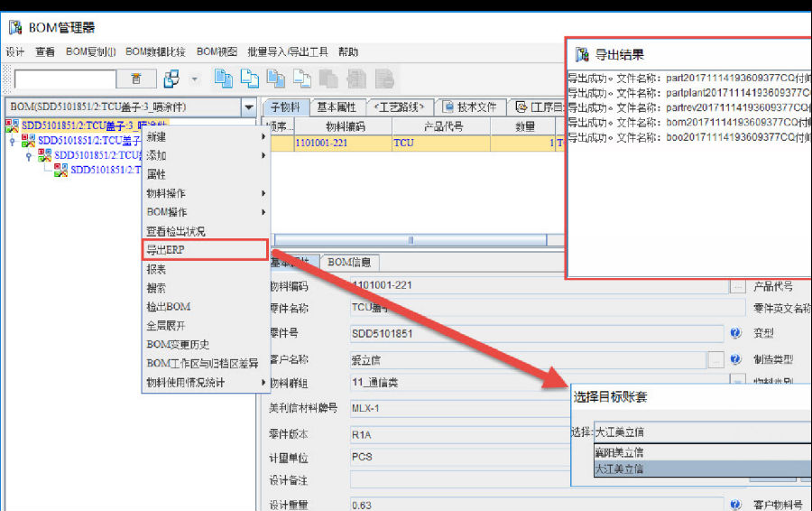Open the BOM(SDD5101851/2) selector dropdown

coord(249,107)
